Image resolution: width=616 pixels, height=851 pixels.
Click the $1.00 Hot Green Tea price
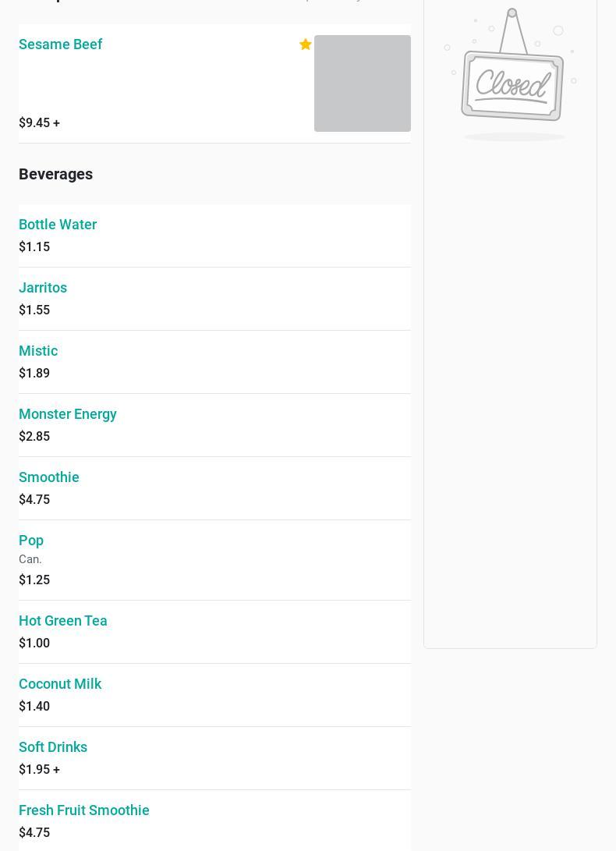(x=34, y=644)
